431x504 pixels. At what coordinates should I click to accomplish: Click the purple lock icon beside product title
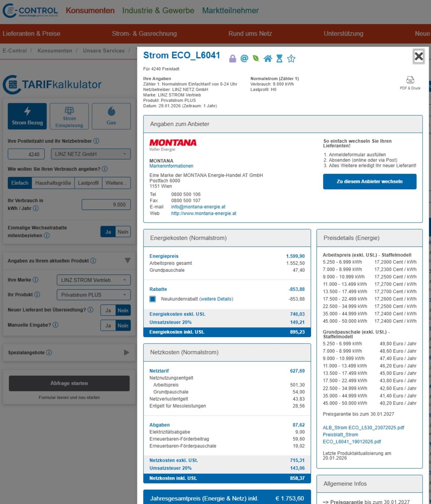tap(232, 59)
